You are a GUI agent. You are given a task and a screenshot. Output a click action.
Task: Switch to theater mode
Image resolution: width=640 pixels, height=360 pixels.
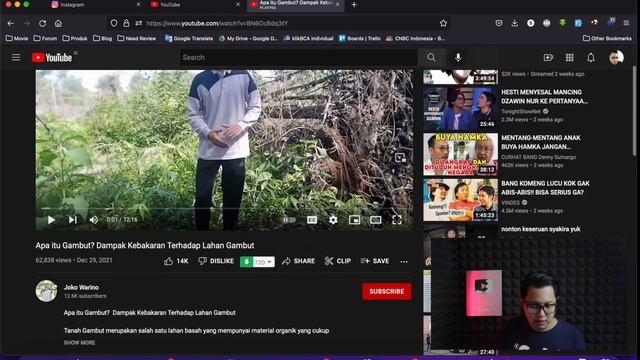point(376,220)
